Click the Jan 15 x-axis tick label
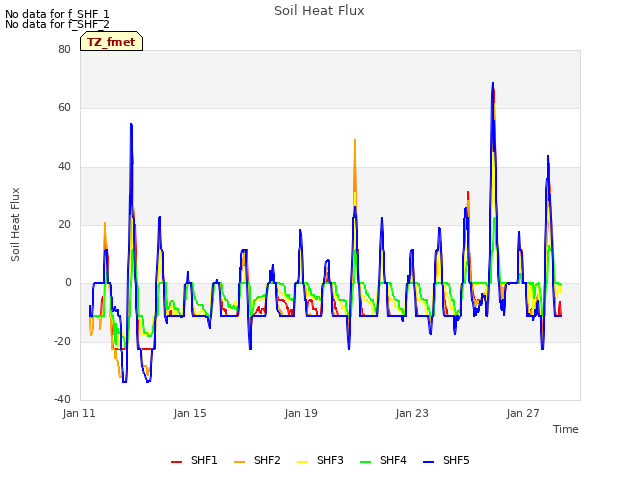Image resolution: width=640 pixels, height=480 pixels. pos(190,413)
